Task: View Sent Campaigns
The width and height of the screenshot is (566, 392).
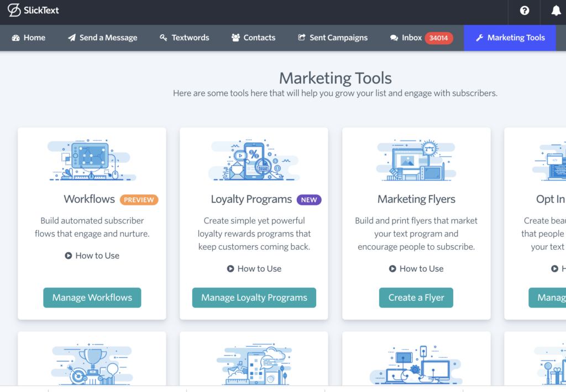Action: [332, 38]
